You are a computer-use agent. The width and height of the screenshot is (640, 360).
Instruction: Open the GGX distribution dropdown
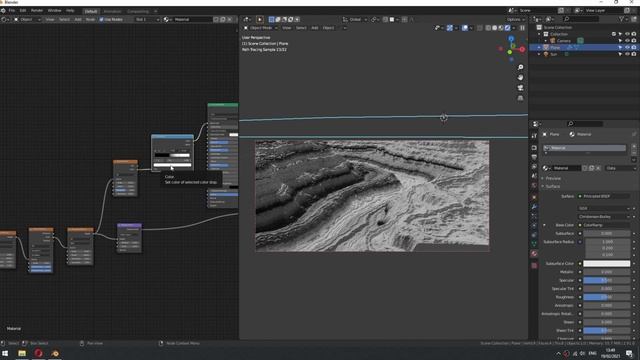pyautogui.click(x=604, y=208)
